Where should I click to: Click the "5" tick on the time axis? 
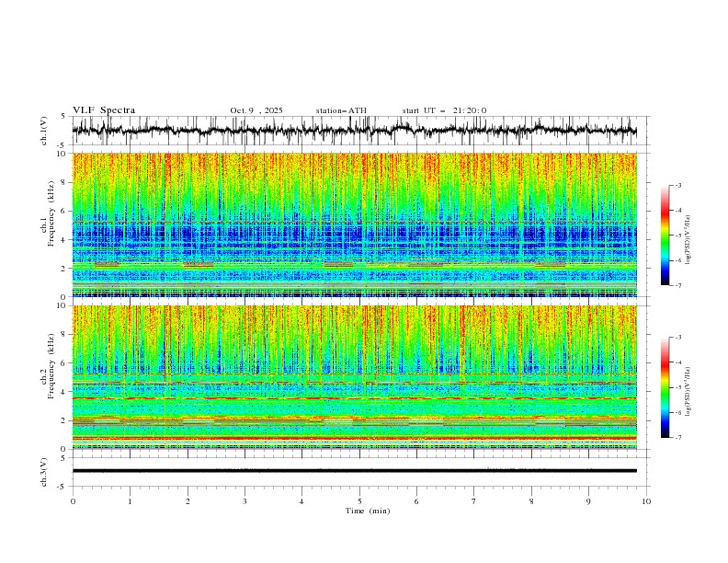(x=359, y=501)
